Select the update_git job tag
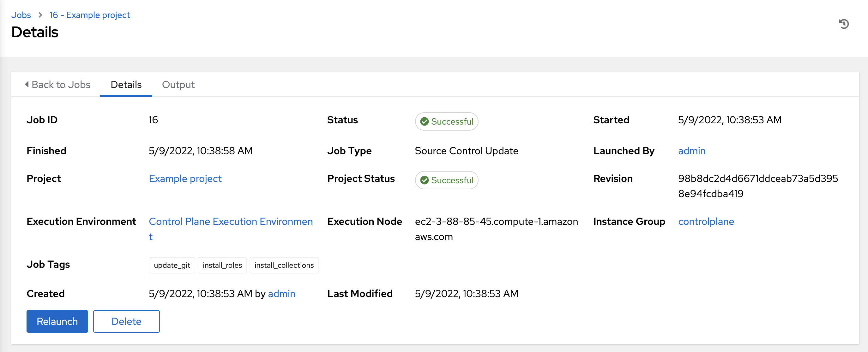Screen dimensions: 868x352 point(172,265)
